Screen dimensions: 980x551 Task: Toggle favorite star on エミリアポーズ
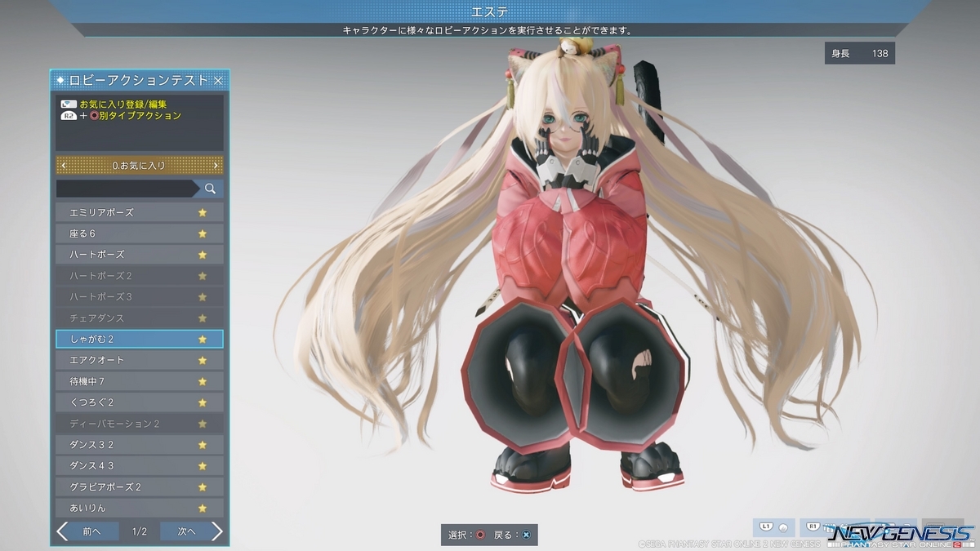(x=203, y=212)
